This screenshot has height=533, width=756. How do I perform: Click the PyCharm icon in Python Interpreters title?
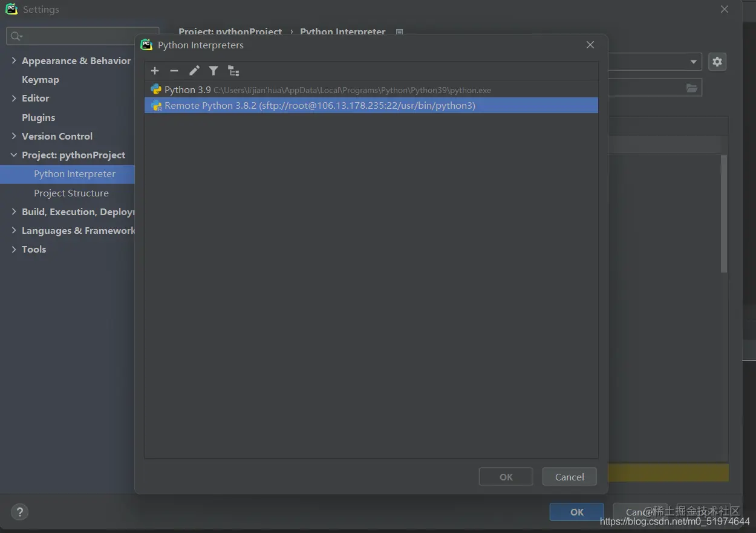146,45
